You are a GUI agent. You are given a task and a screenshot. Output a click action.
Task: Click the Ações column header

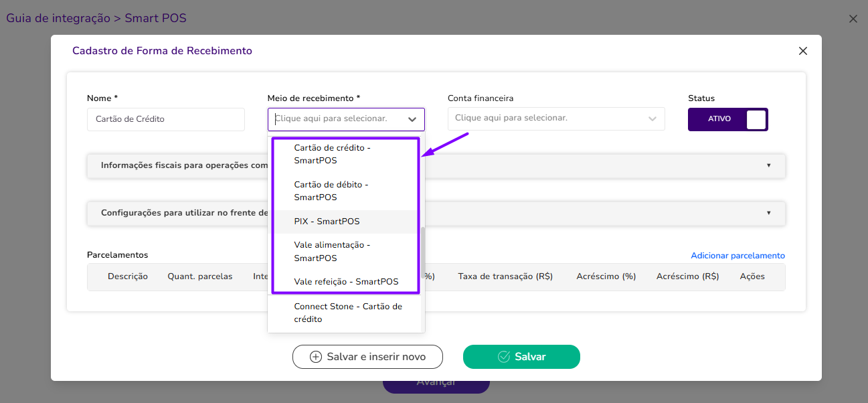[x=752, y=276]
